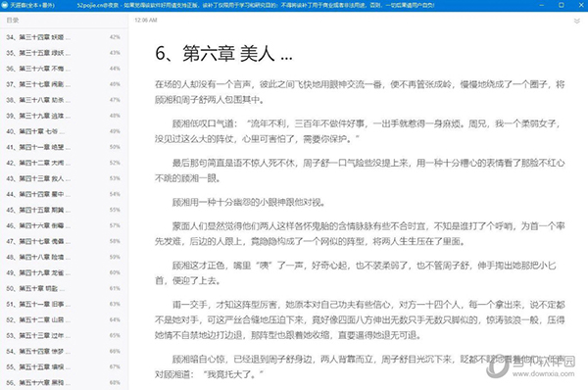This screenshot has width=588, height=390.
Task: Close the reader window
Action: 580,5
